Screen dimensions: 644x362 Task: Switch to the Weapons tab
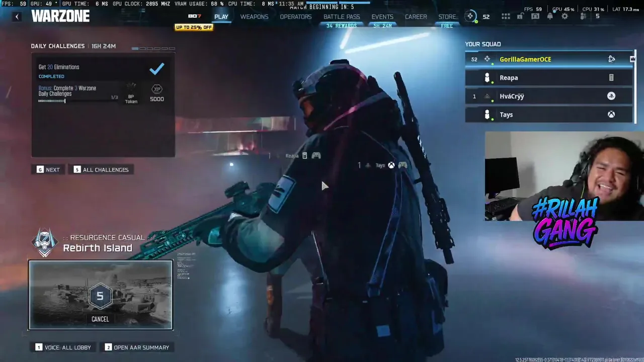(x=254, y=17)
